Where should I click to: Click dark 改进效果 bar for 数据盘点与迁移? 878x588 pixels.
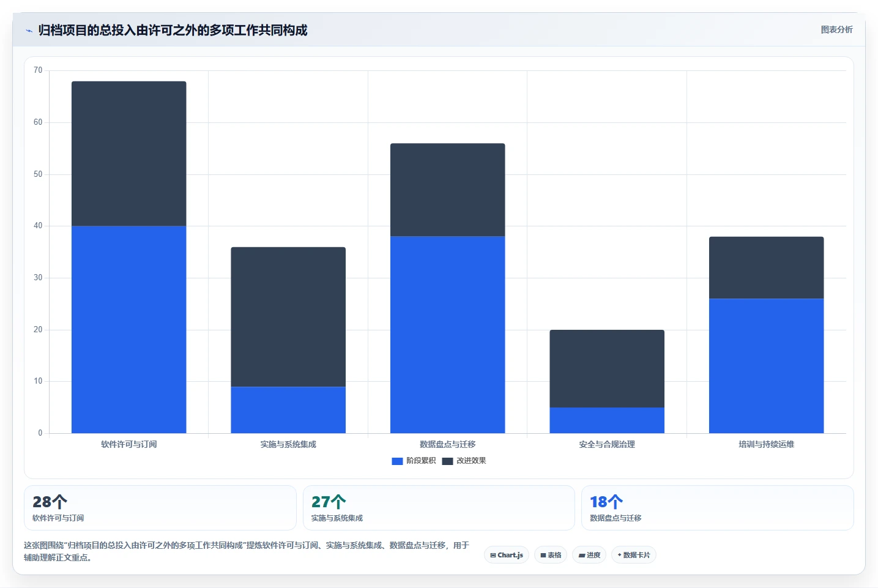448,190
